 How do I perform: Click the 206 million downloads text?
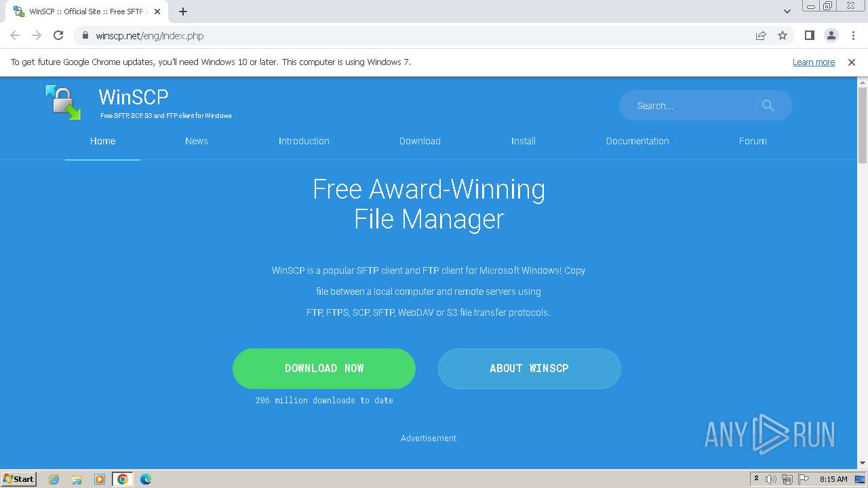tap(324, 401)
